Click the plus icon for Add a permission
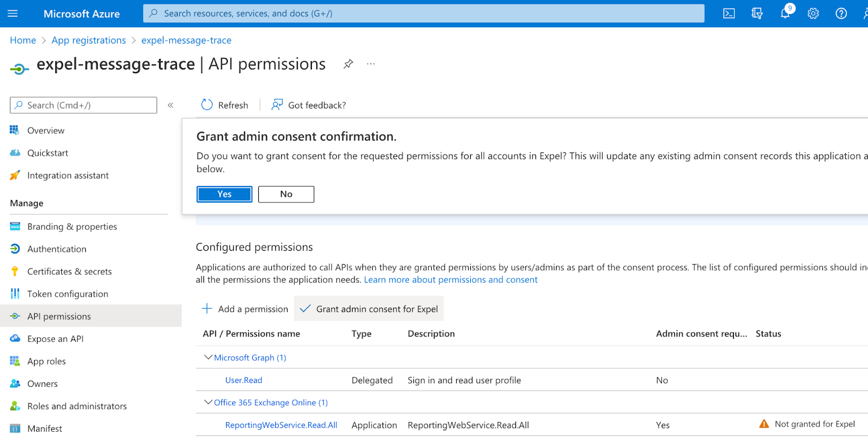The width and height of the screenshot is (868, 447). tap(207, 309)
